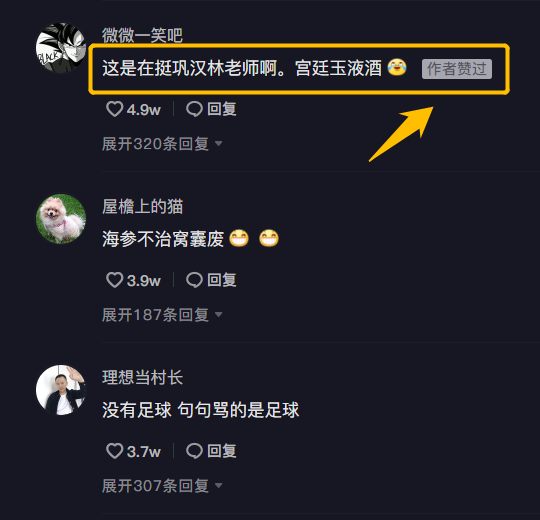
Task: Click the 3.9w like count
Action: (x=144, y=281)
